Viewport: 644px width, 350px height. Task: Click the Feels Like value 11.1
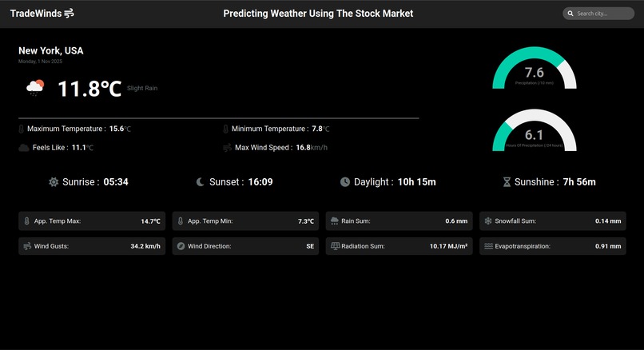(x=79, y=148)
